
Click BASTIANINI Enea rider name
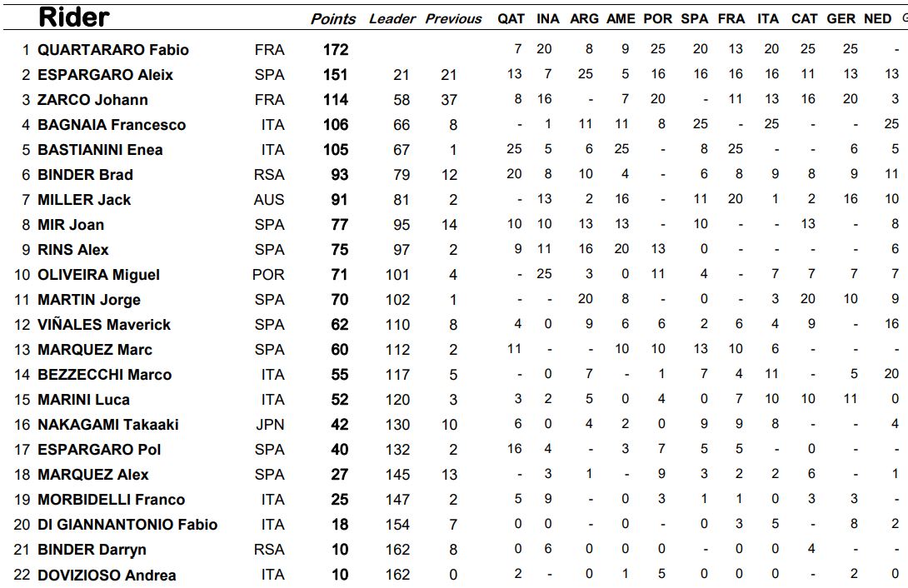100,150
